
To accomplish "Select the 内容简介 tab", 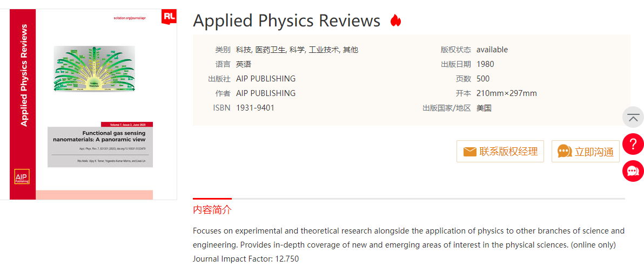I will [x=212, y=210].
